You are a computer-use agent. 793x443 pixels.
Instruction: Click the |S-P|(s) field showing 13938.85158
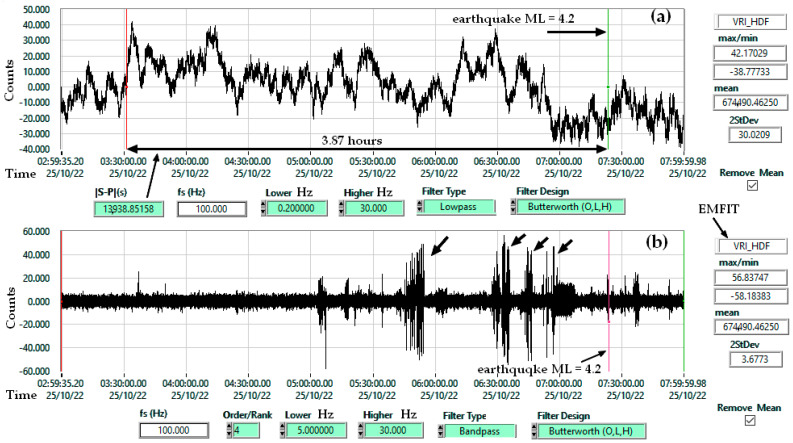(128, 209)
